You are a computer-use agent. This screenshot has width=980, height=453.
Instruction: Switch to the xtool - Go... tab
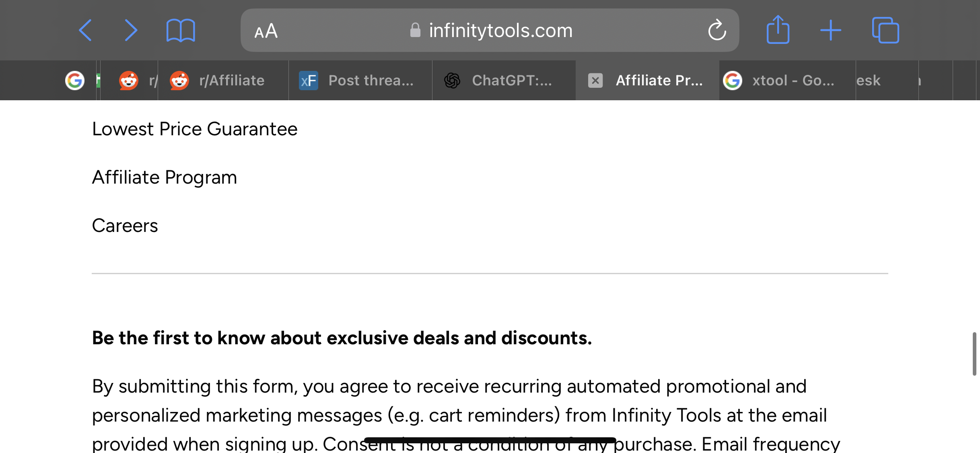[787, 80]
